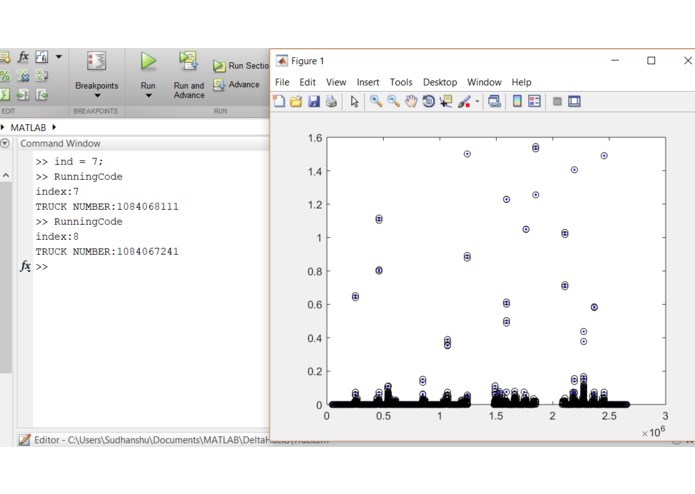Open the Command Window actions dropdown circle
Viewport: 695px width, 494px height.
(5, 143)
